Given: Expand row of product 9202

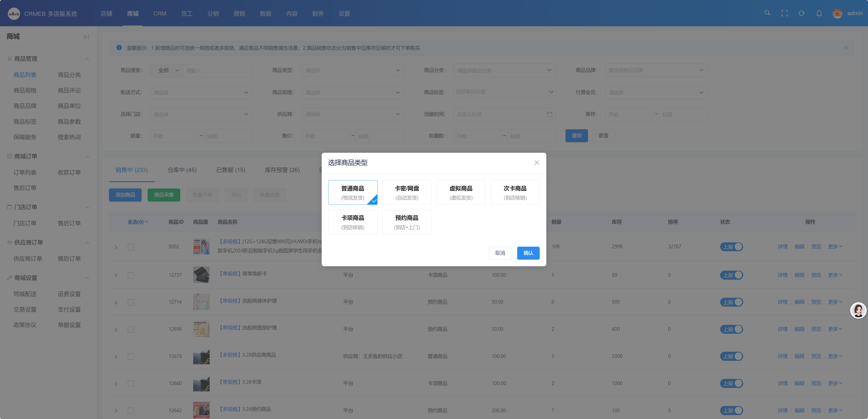Looking at the screenshot, I should click(116, 247).
